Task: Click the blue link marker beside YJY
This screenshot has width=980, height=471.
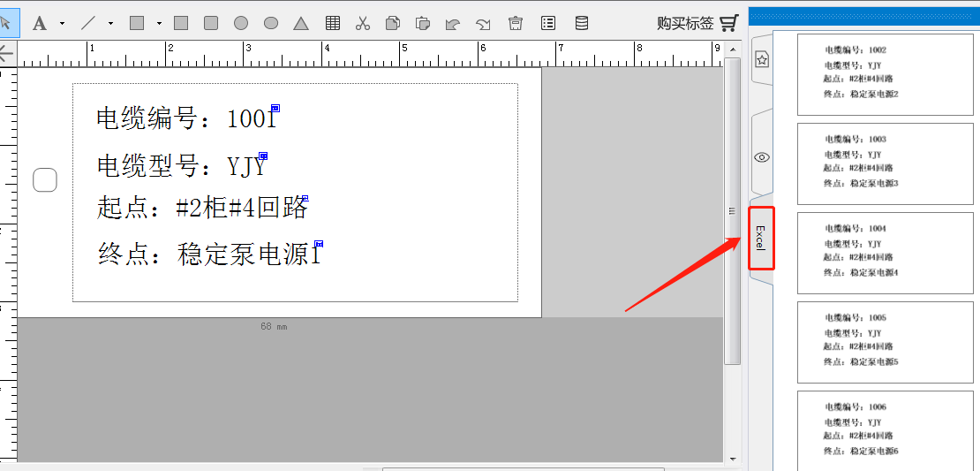Action: (263, 156)
